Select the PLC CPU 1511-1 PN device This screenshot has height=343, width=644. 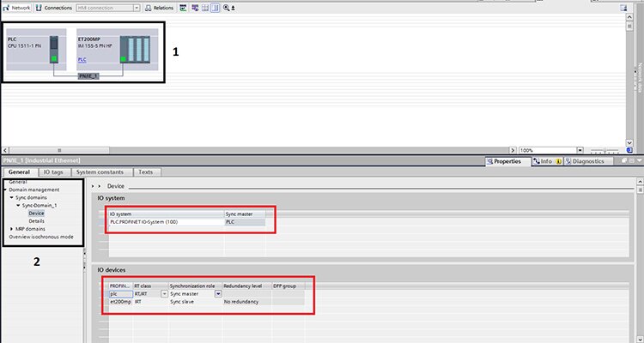36,49
